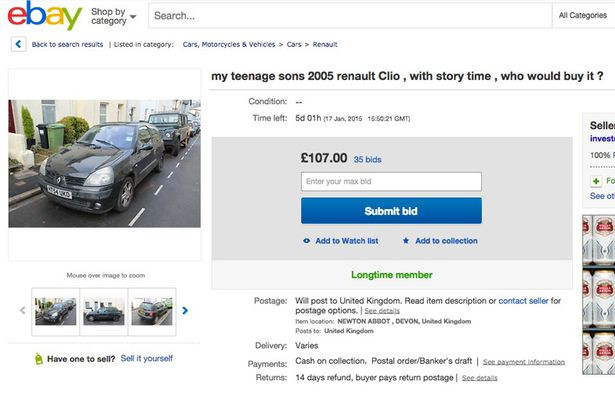Go to the Renault breadcrumb category
615x409 pixels.
(325, 45)
